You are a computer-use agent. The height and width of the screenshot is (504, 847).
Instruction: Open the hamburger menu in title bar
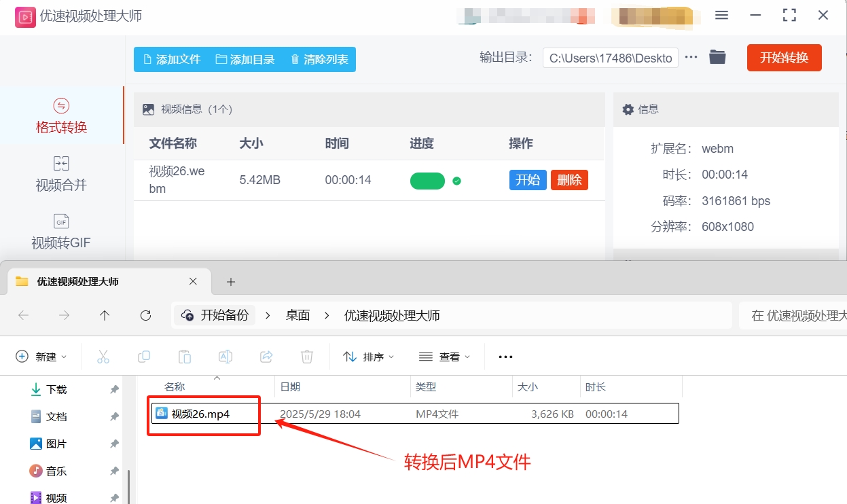point(721,15)
